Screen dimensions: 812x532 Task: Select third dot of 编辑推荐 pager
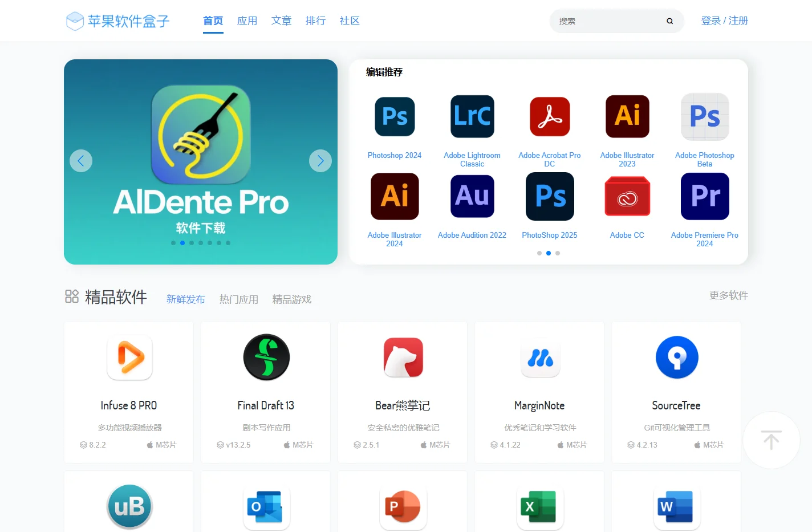558,253
